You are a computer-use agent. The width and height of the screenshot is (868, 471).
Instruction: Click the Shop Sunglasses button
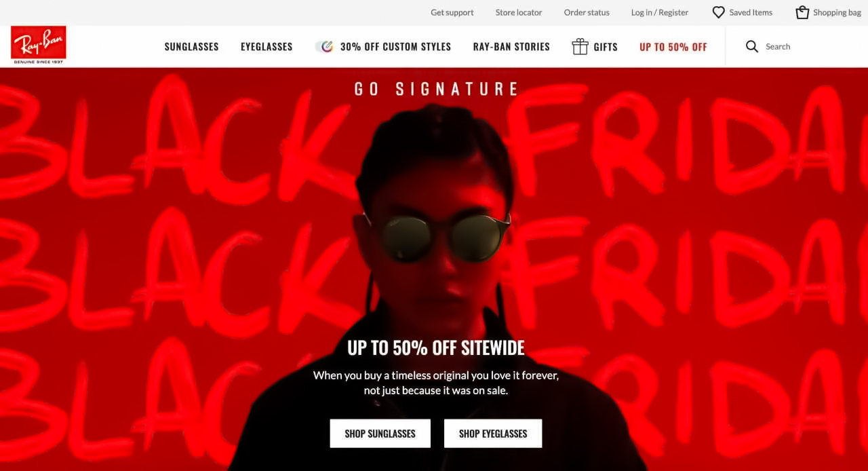click(380, 434)
